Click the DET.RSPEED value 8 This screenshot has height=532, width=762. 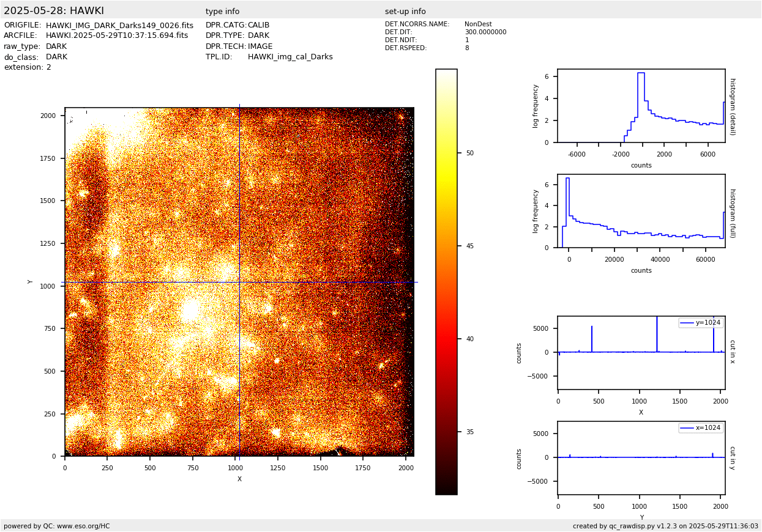[467, 48]
